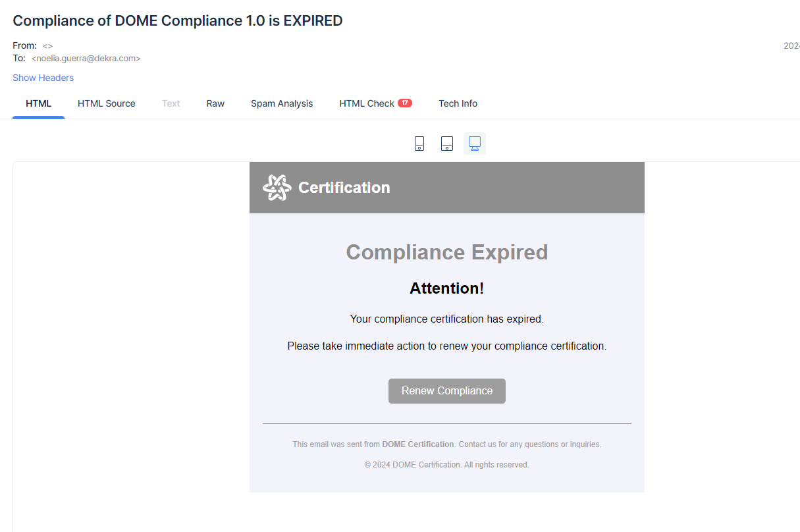Switch to tablet preview icon
Image resolution: width=800 pixels, height=532 pixels.
point(447,144)
